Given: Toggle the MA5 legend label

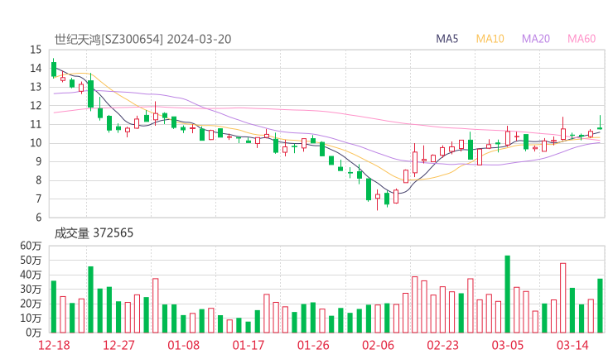Looking at the screenshot, I should coord(447,38).
